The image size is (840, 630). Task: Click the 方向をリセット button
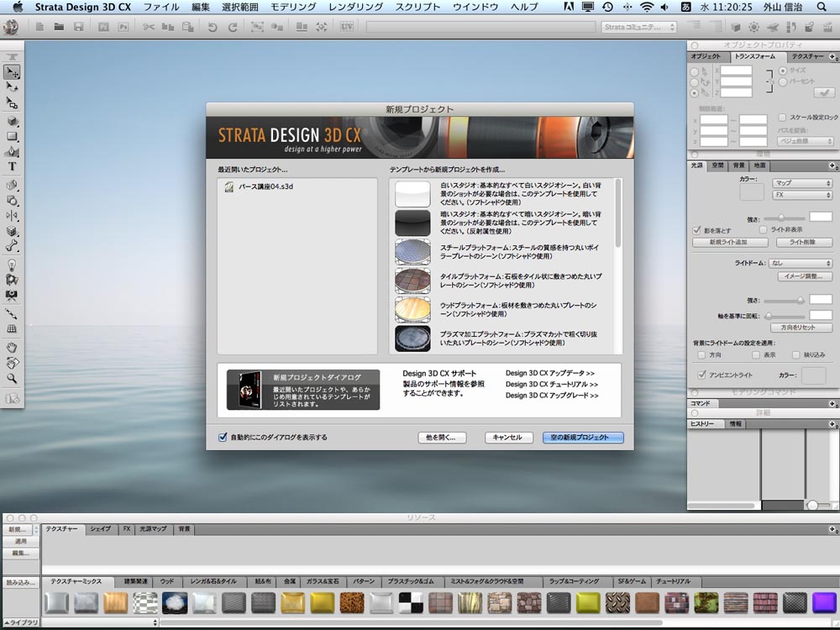click(800, 328)
